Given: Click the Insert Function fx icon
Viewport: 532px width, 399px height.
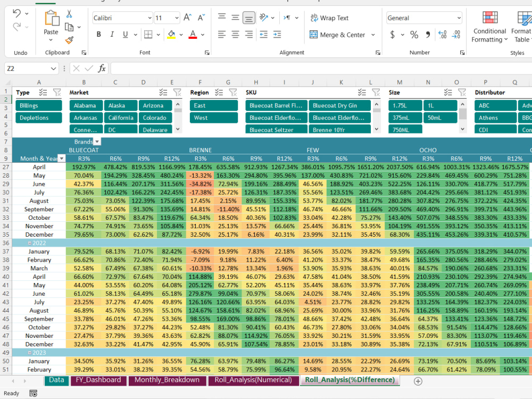Looking at the screenshot, I should point(102,69).
